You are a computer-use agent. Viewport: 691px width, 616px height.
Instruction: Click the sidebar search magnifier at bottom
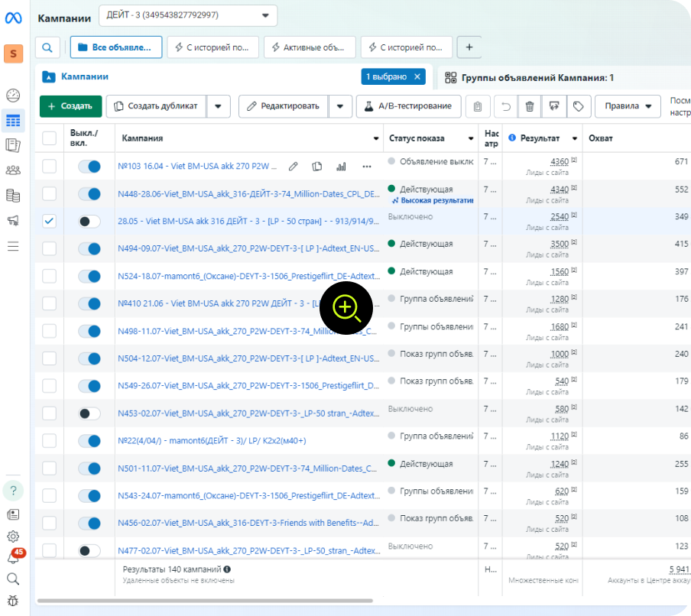13,579
